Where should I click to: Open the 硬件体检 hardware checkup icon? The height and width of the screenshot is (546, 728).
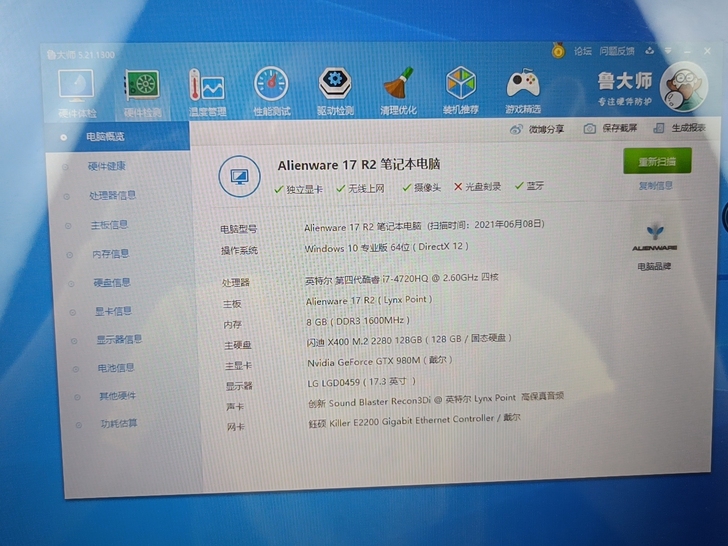click(77, 93)
